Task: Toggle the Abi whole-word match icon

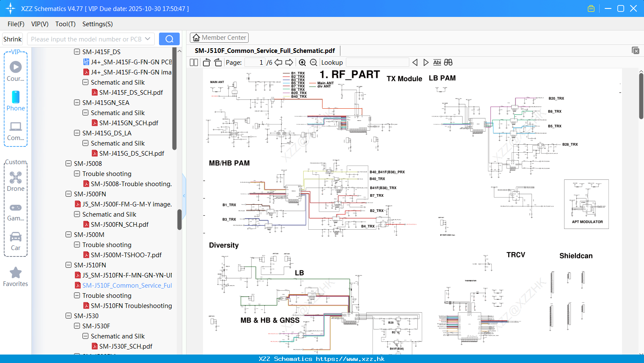Action: (437, 62)
